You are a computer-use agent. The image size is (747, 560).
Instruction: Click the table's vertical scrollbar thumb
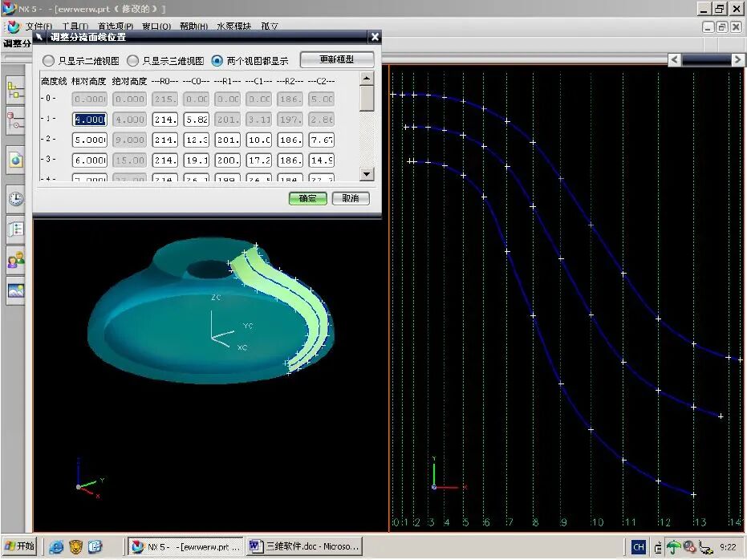367,98
